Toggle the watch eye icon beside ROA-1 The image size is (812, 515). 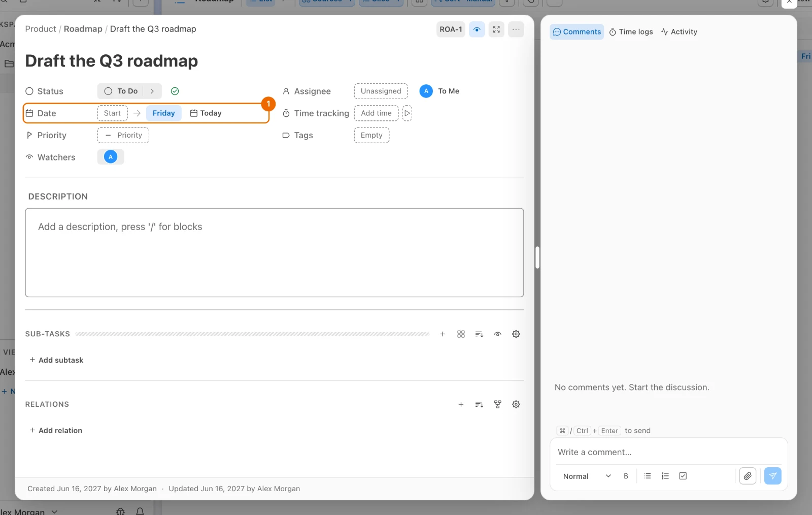click(477, 29)
